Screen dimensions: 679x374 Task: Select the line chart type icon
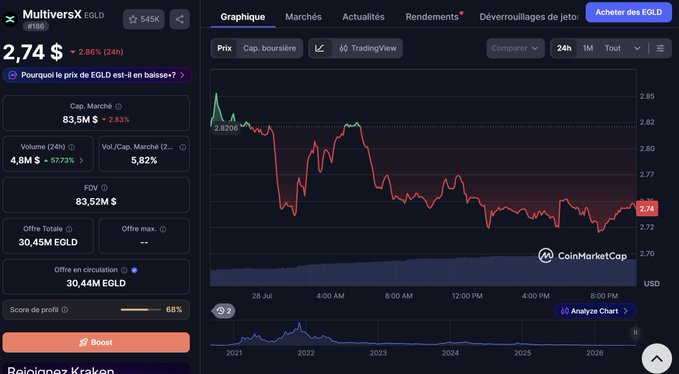coord(320,48)
